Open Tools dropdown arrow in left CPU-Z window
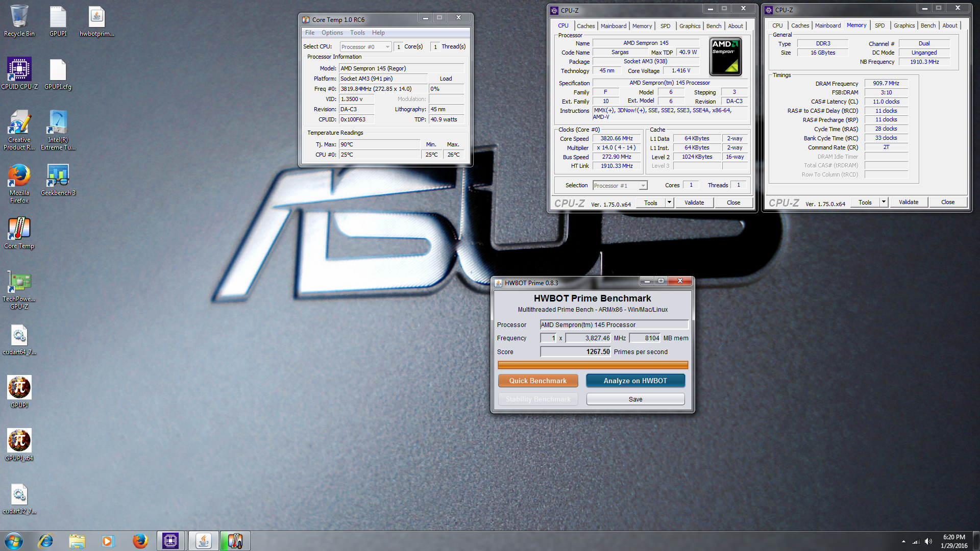This screenshot has width=980, height=551. [669, 203]
